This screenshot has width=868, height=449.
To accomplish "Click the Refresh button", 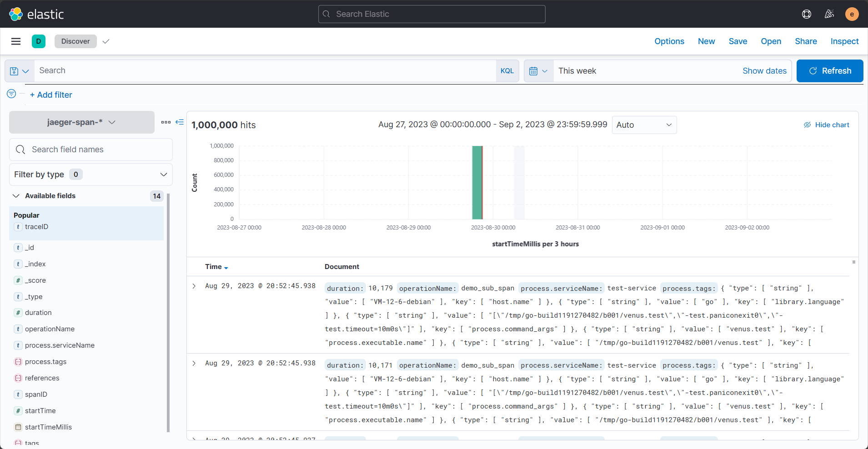I will [x=830, y=71].
